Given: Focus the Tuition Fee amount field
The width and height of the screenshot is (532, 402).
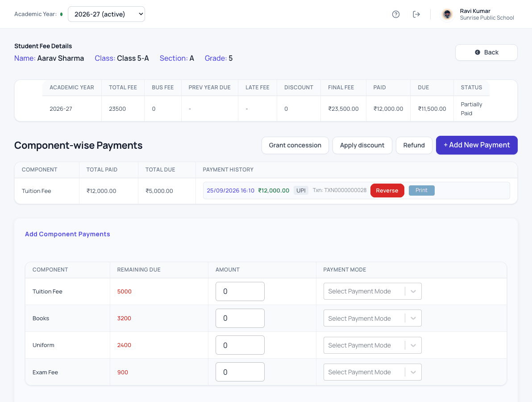Looking at the screenshot, I should (240, 291).
